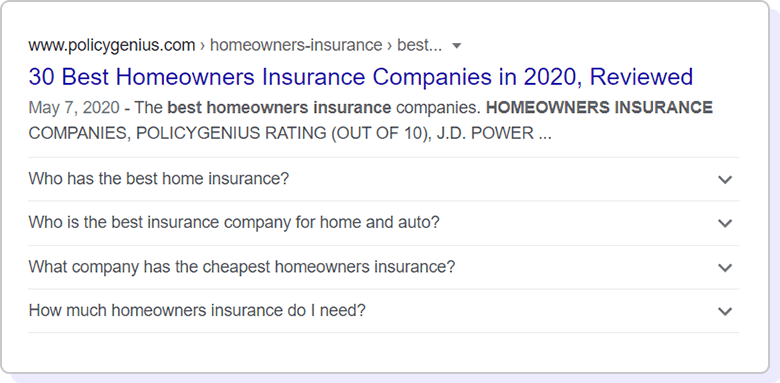This screenshot has height=383, width=780.
Task: Click the bold uppercase "HOMEOWNERS INSURANCE" snippet text
Action: [599, 107]
